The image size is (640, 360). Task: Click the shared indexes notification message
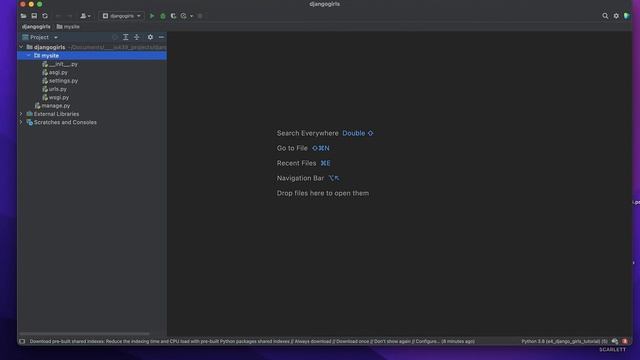(x=252, y=341)
